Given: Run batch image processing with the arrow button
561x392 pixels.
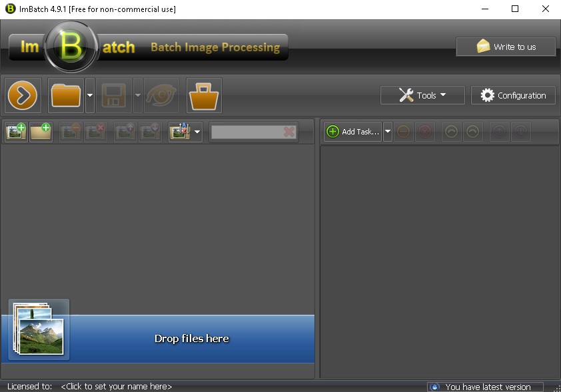Looking at the screenshot, I should coord(23,95).
